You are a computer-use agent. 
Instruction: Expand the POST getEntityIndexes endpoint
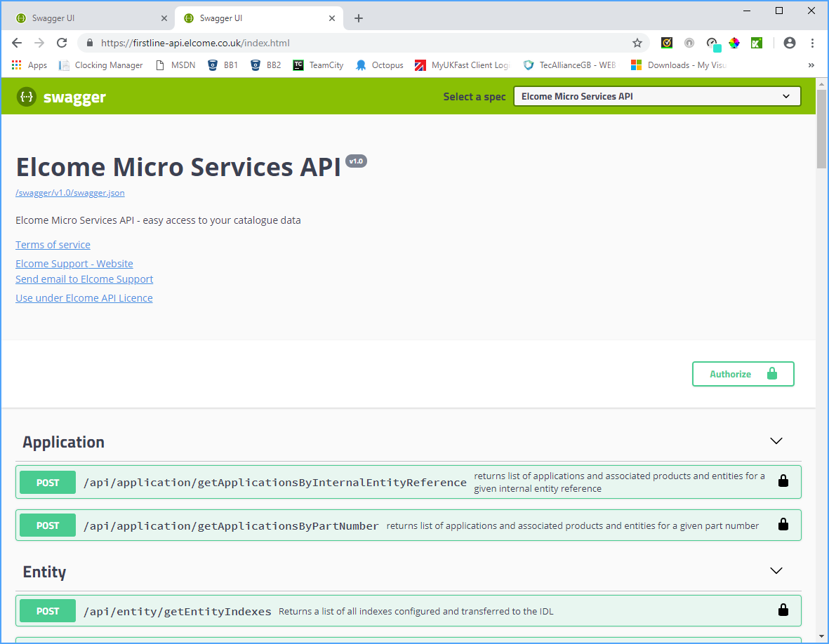[x=408, y=611]
